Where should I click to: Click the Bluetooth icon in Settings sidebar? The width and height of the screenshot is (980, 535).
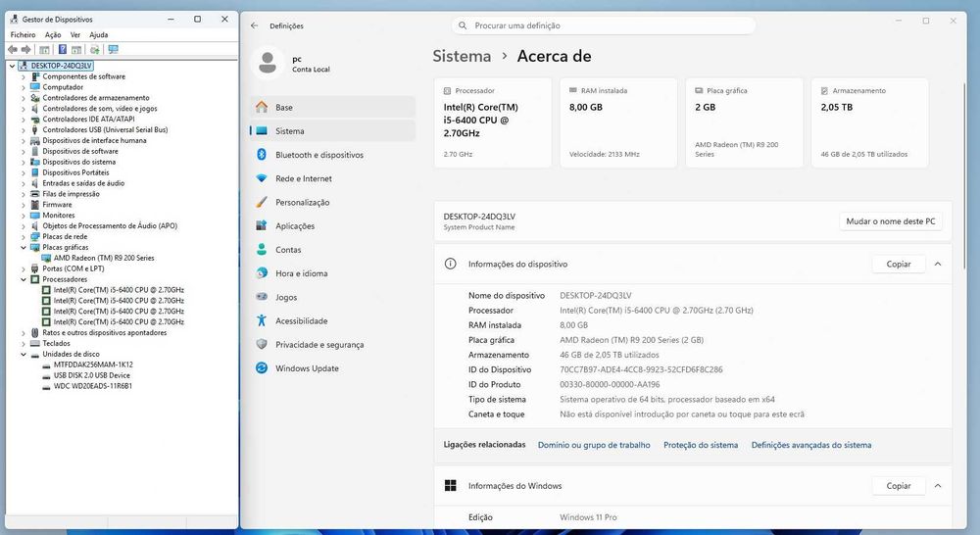262,155
